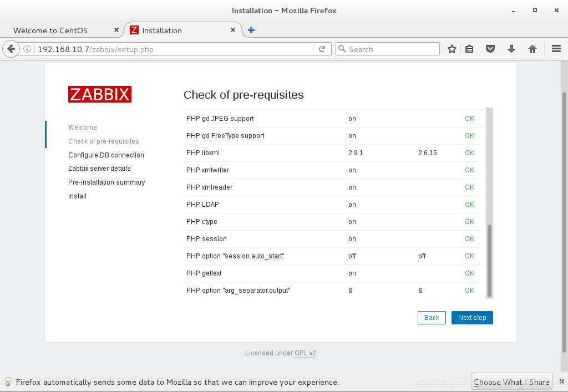Close the Welcome to CentOS tab

coord(116,30)
